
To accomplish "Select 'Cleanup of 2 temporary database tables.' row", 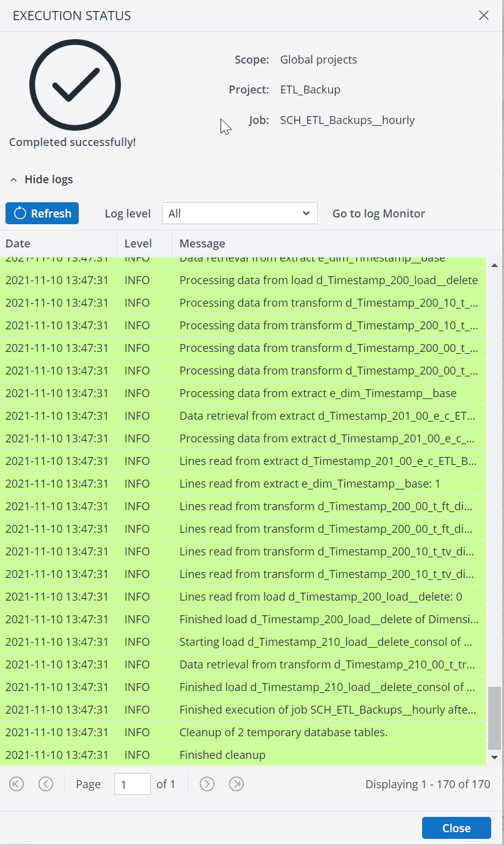I will tap(243, 732).
